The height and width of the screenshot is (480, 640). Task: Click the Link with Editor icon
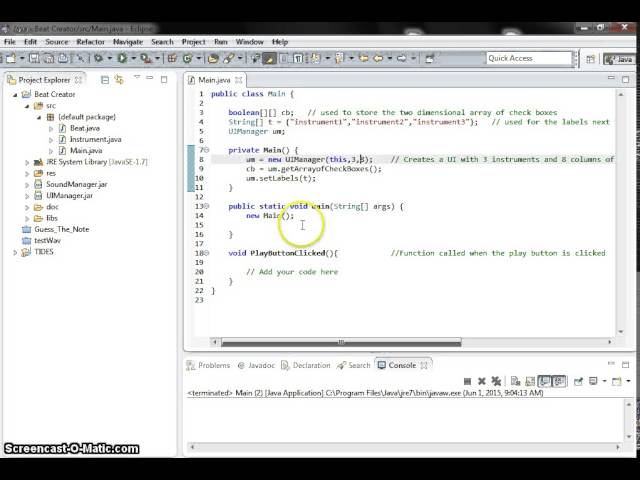pyautogui.click(x=118, y=80)
